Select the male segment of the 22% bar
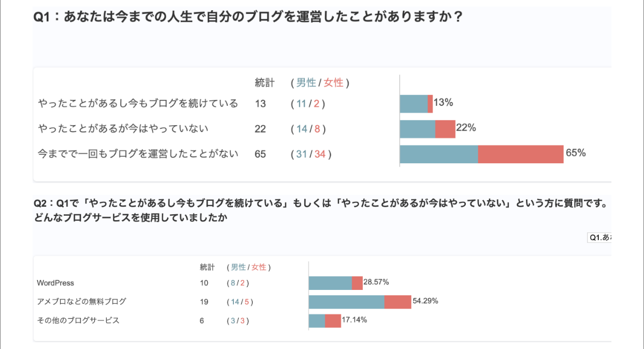Image resolution: width=644 pixels, height=349 pixels. tap(418, 129)
